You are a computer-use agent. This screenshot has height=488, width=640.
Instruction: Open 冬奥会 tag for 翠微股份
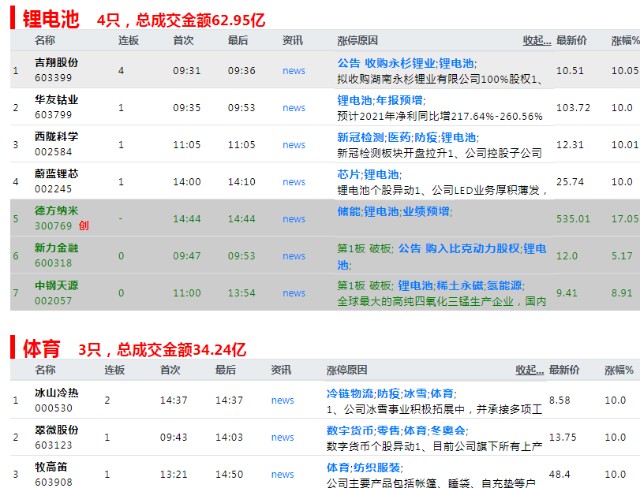point(448,430)
